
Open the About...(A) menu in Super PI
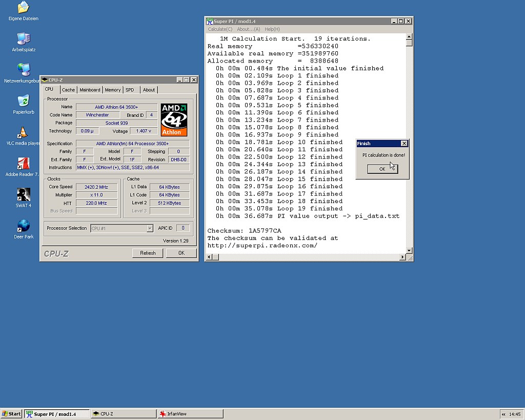pyautogui.click(x=249, y=29)
